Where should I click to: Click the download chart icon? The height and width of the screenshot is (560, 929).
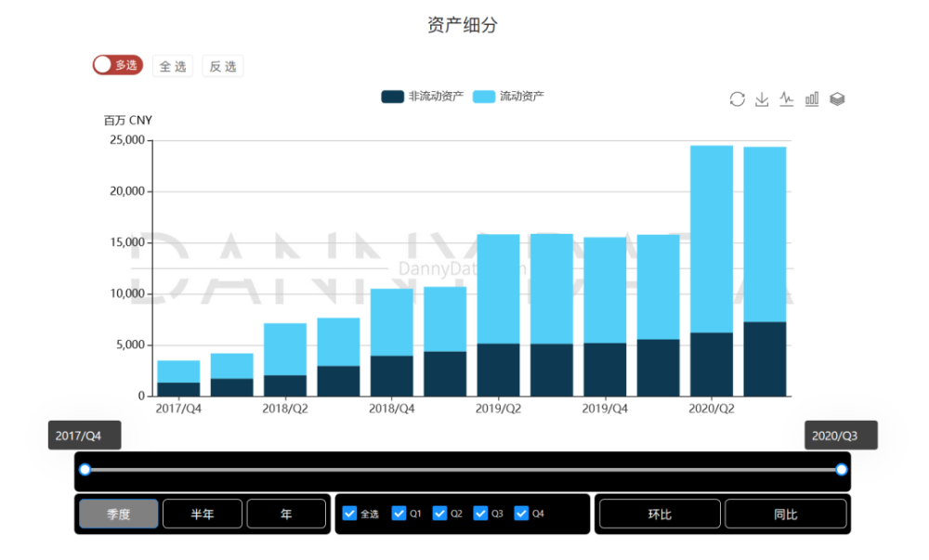pyautogui.click(x=763, y=98)
